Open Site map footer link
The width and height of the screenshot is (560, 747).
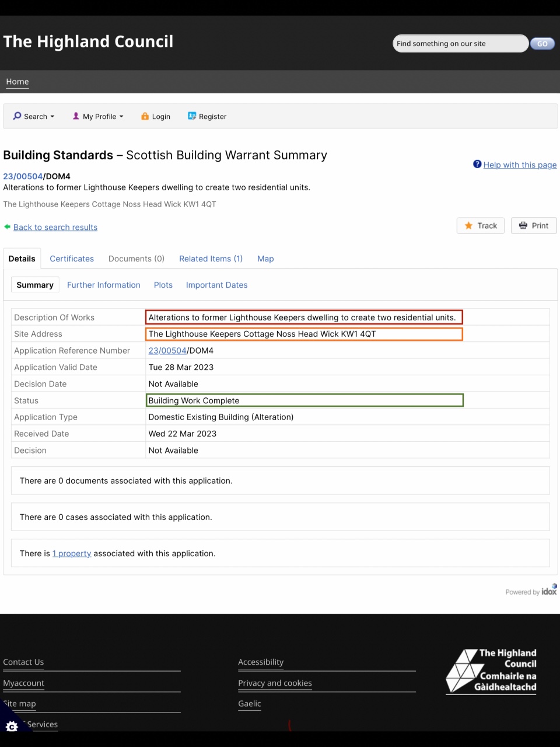point(19,704)
